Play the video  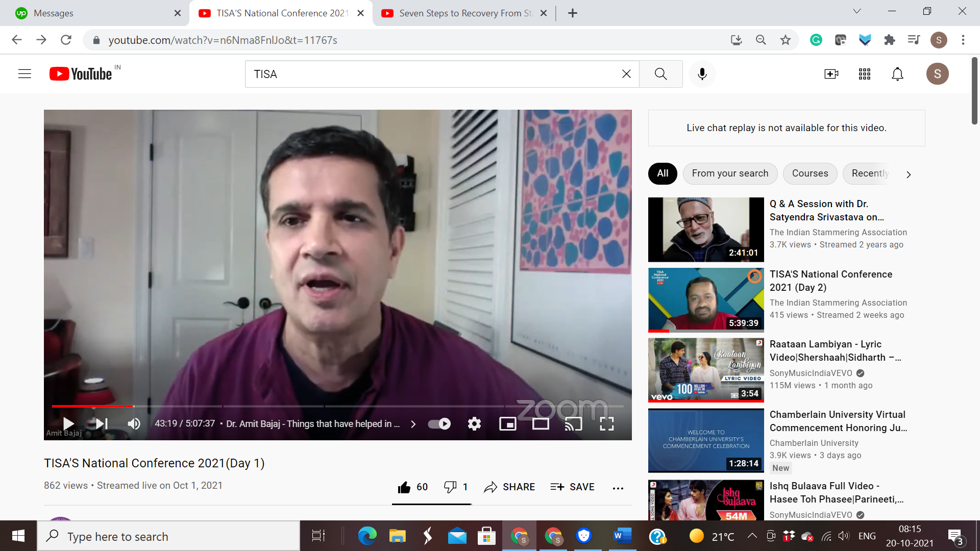point(68,423)
